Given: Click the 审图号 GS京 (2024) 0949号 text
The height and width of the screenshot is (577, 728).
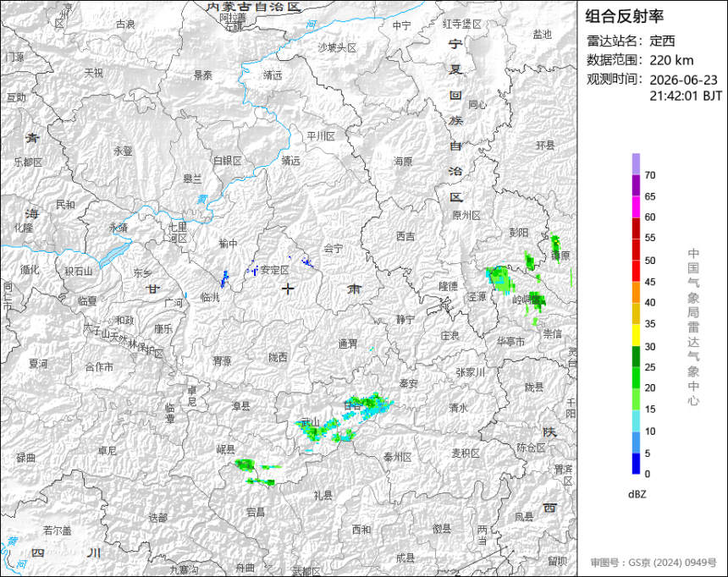Looking at the screenshot, I should click(x=654, y=563).
